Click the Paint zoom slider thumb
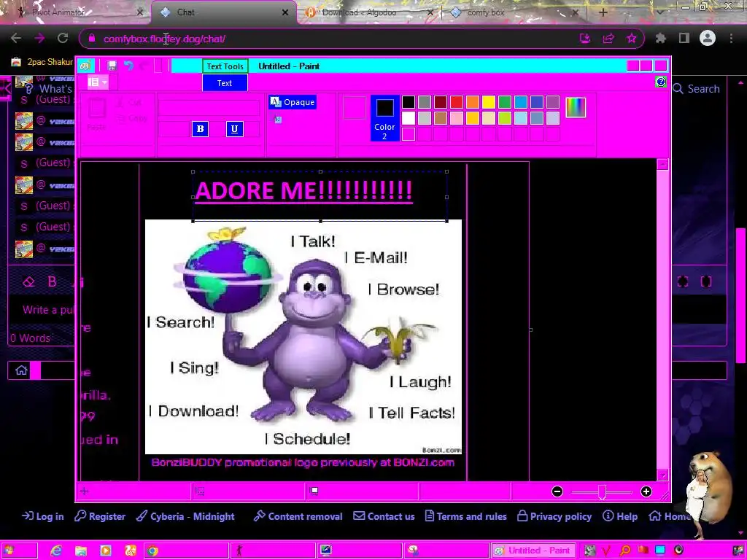The height and width of the screenshot is (560, 747). [602, 492]
